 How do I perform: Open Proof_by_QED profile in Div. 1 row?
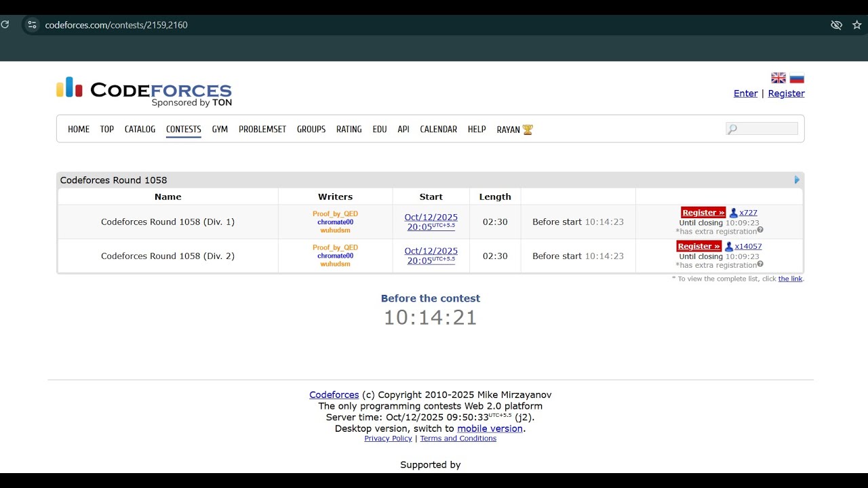[335, 213]
